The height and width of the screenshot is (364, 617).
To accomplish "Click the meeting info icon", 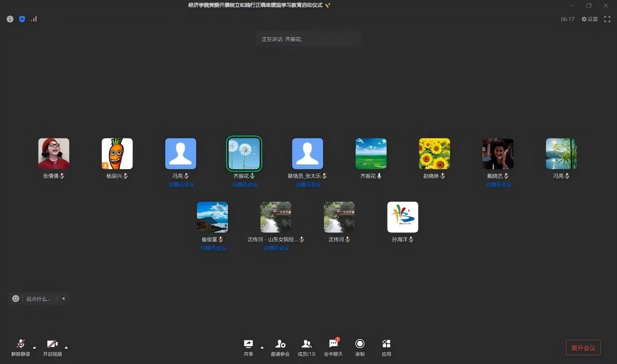I will pos(10,19).
